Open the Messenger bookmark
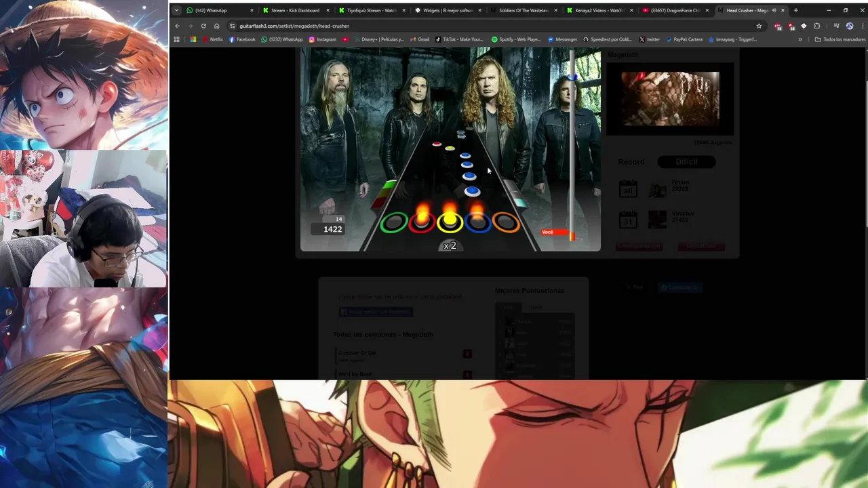The image size is (868, 488). (562, 39)
